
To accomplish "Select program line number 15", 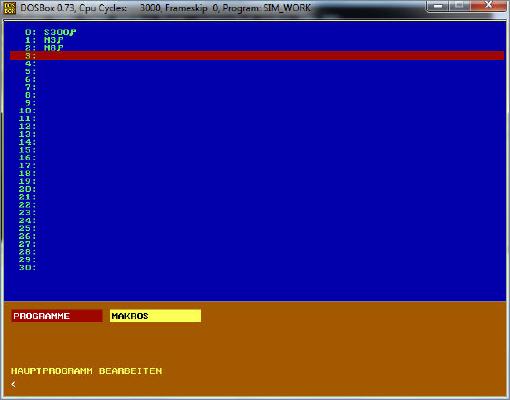I will click(28, 150).
